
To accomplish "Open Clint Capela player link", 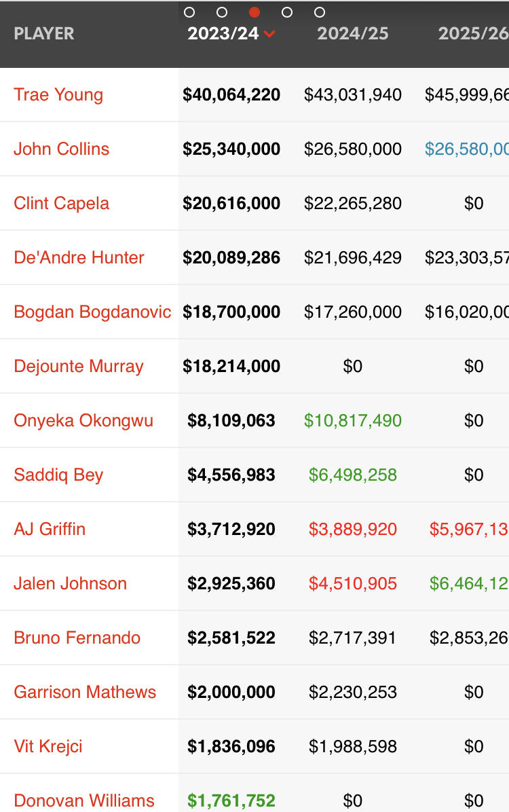I will [62, 204].
